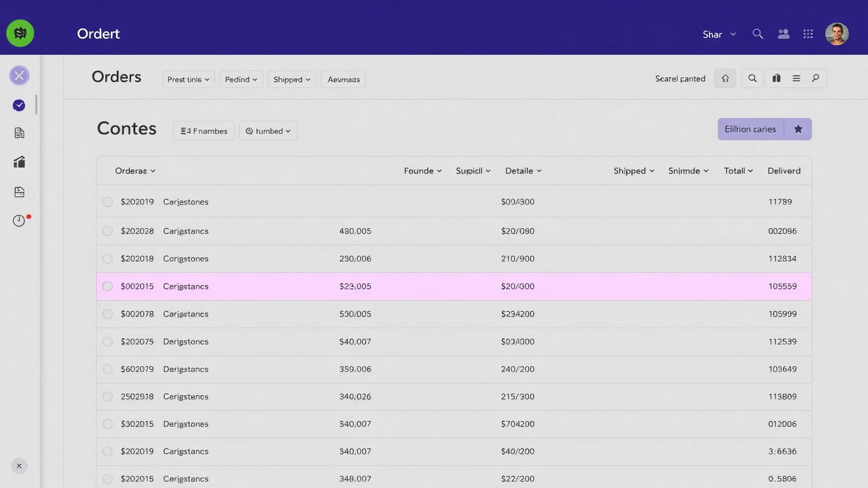The width and height of the screenshot is (868, 488).
Task: Sort by the Founde column header
Action: (x=423, y=171)
